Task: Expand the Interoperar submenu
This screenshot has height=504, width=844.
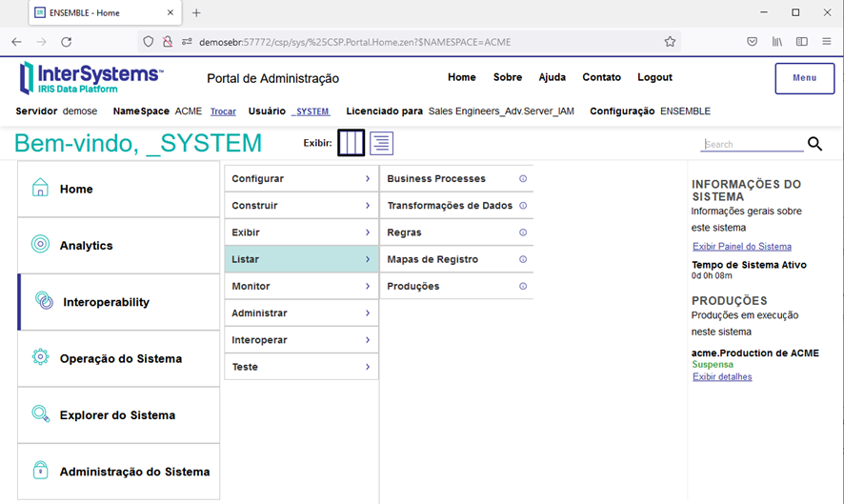Action: [301, 340]
